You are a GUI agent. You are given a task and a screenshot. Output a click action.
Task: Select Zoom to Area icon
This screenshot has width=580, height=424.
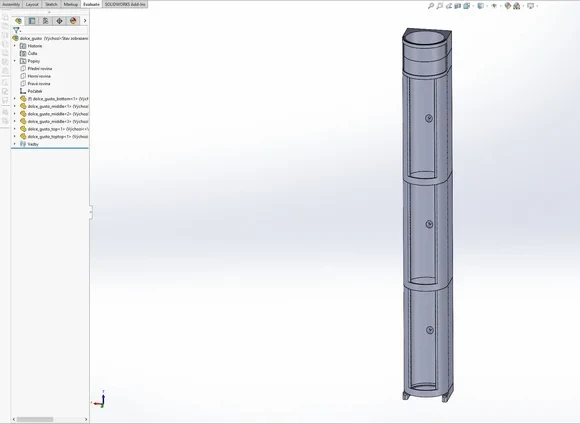pos(439,6)
